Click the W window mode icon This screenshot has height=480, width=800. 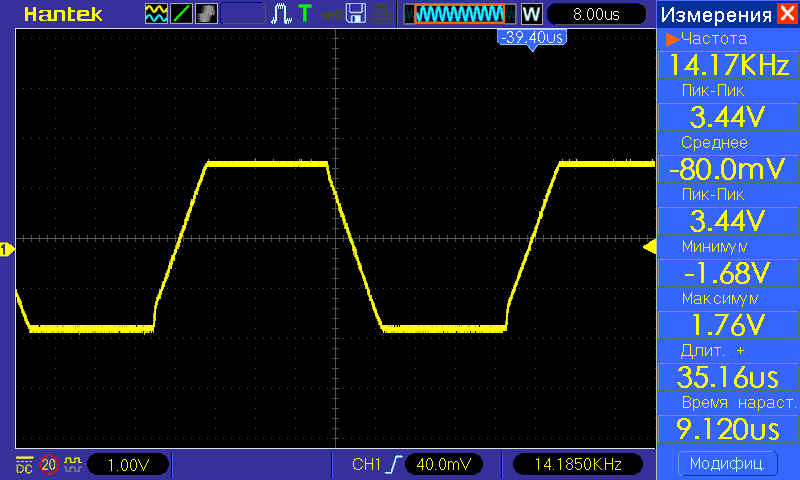coord(531,14)
